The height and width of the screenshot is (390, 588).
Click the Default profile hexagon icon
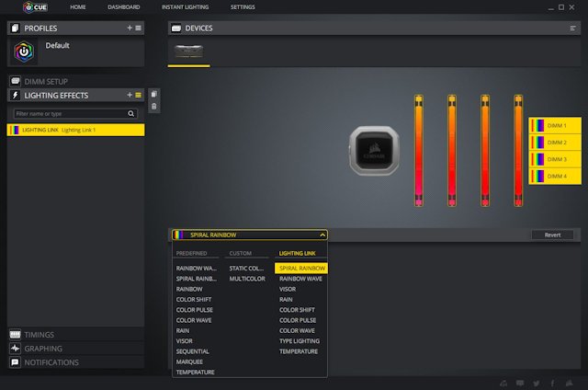pos(24,52)
